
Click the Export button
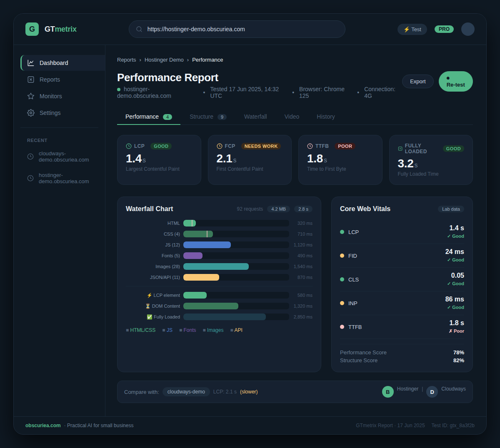pyautogui.click(x=418, y=82)
